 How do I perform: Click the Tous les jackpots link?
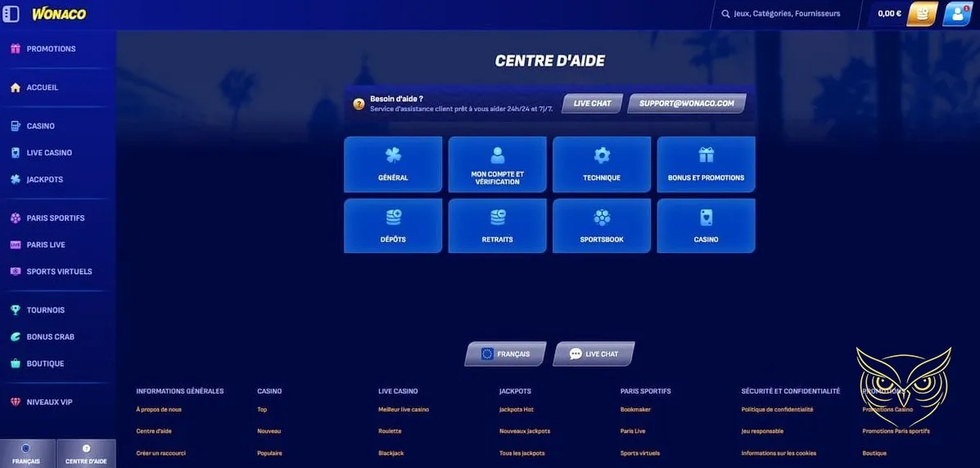[522, 453]
